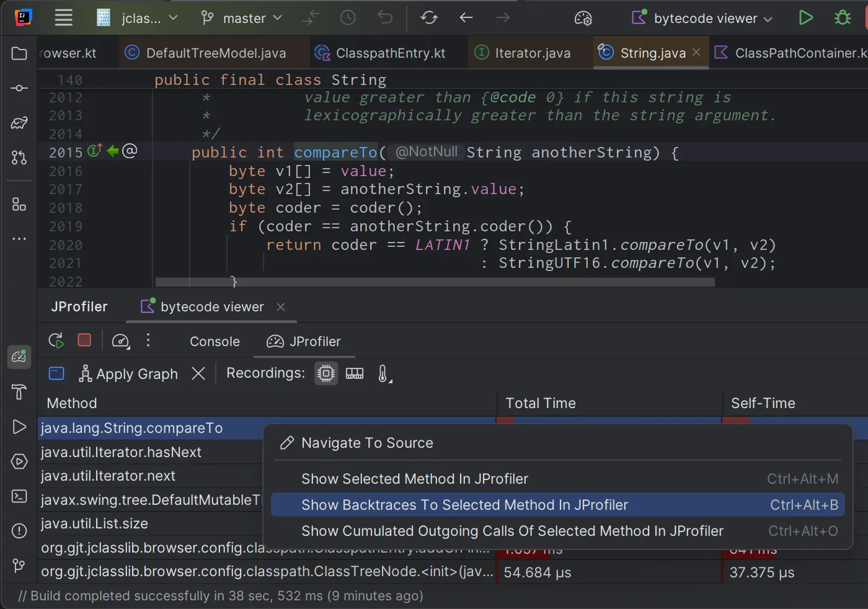The height and width of the screenshot is (609, 868).
Task: Choose Show Backtraces To Selected Method In JProfiler
Action: point(558,505)
